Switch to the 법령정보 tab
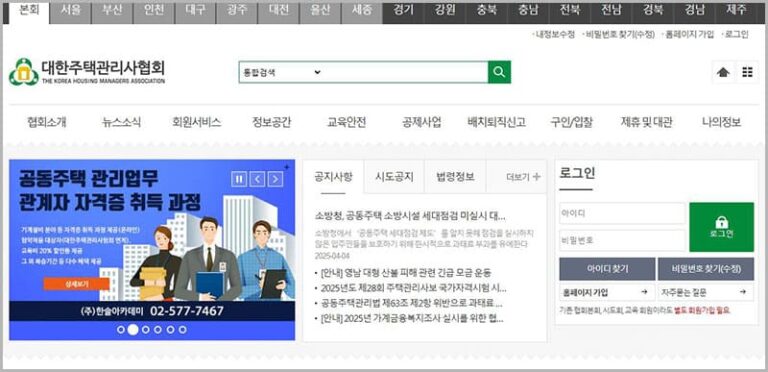This screenshot has width=768, height=372. tap(456, 177)
